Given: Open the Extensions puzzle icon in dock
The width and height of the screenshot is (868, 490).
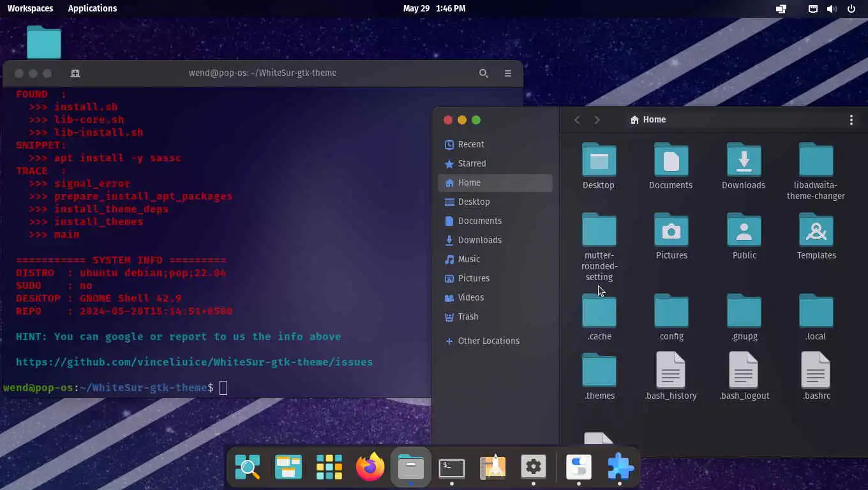Looking at the screenshot, I should (620, 468).
